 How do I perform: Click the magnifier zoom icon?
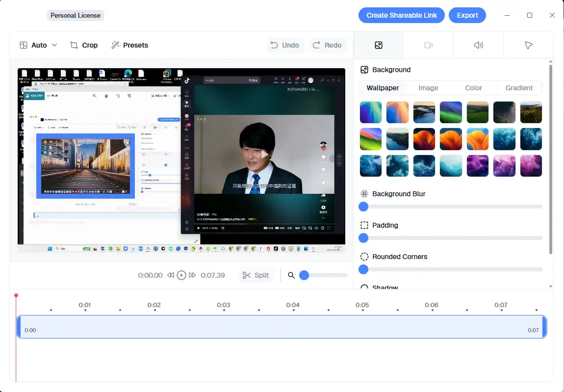[x=291, y=275]
